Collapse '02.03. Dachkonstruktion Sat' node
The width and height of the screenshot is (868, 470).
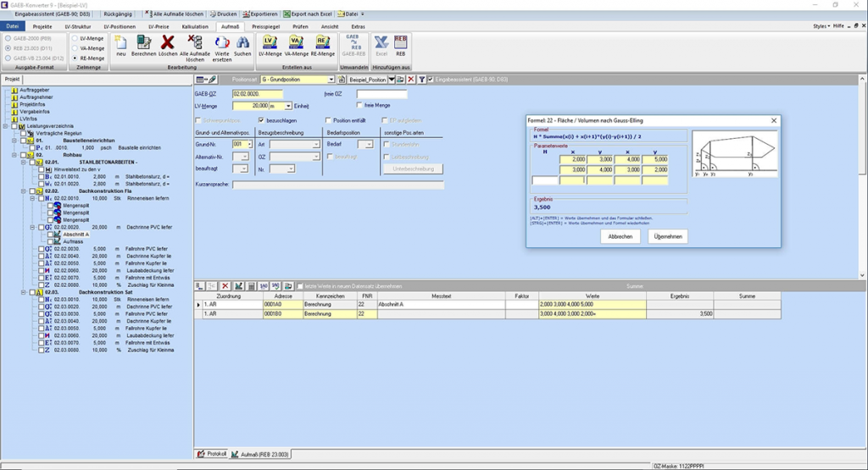(24, 292)
